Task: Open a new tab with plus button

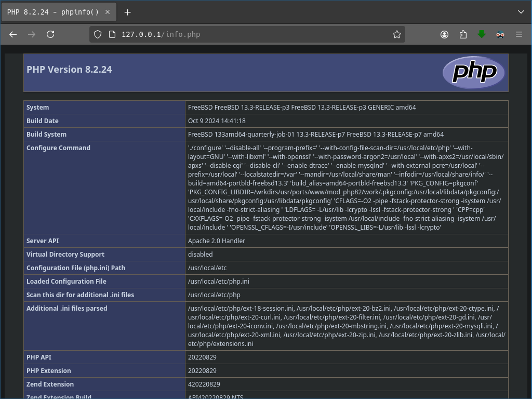Action: coord(127,12)
